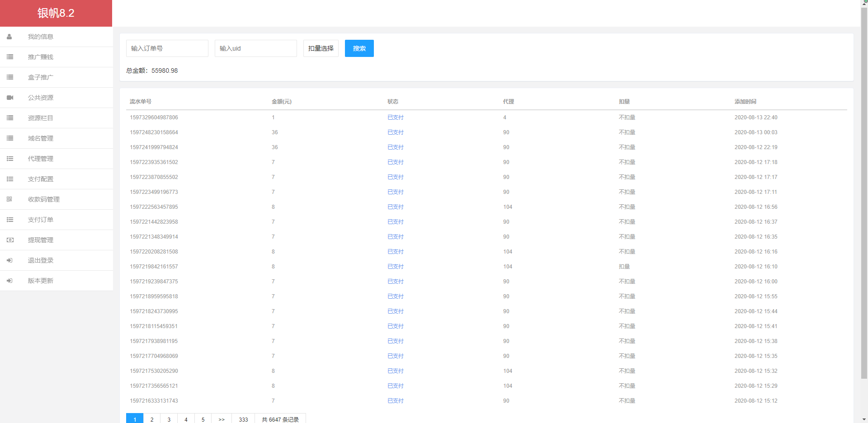
Task: Select the 支付配置 sidebar entry
Action: (x=41, y=179)
